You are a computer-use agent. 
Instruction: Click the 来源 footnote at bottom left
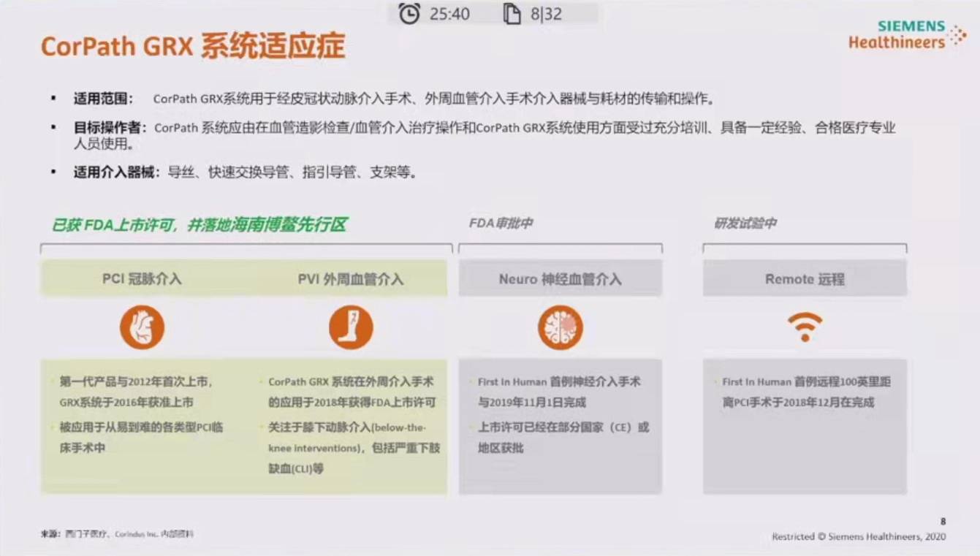(x=117, y=533)
